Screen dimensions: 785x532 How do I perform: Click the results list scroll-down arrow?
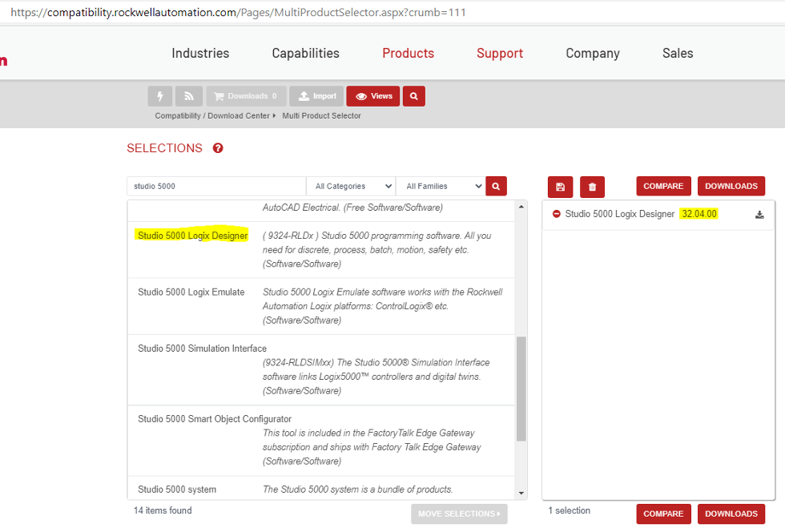tap(521, 494)
